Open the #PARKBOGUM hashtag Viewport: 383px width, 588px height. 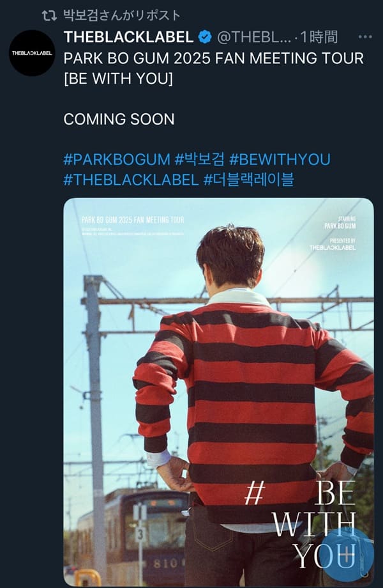(117, 159)
